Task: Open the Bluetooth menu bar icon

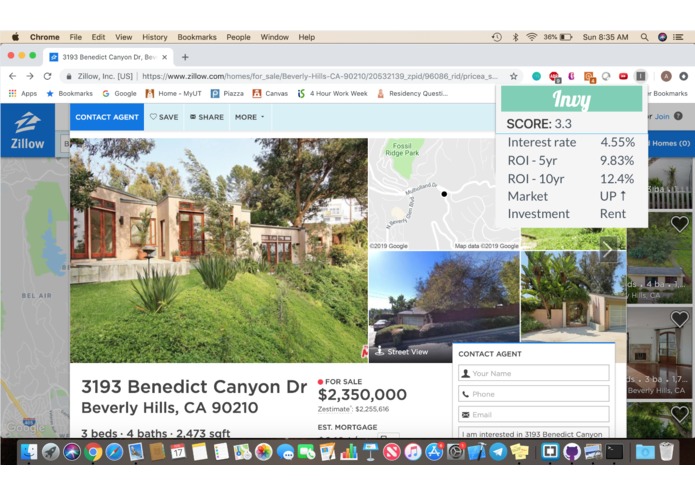Action: 515,37
